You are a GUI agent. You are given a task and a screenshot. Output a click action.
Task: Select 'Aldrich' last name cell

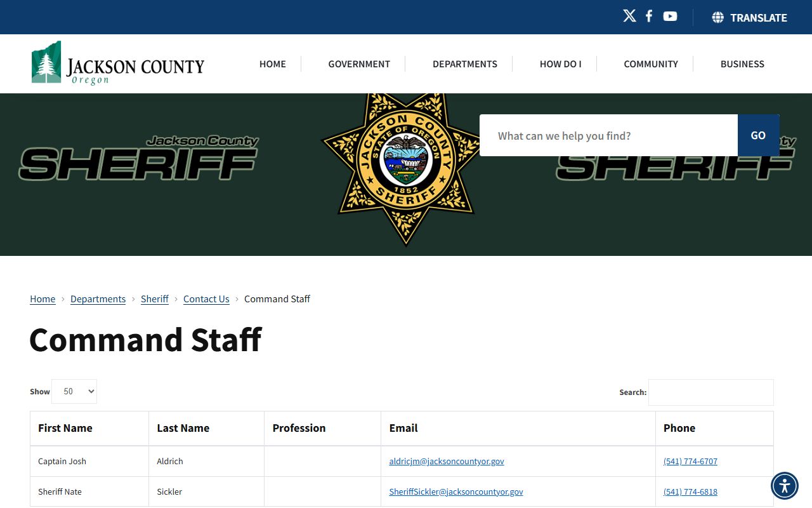coord(206,462)
